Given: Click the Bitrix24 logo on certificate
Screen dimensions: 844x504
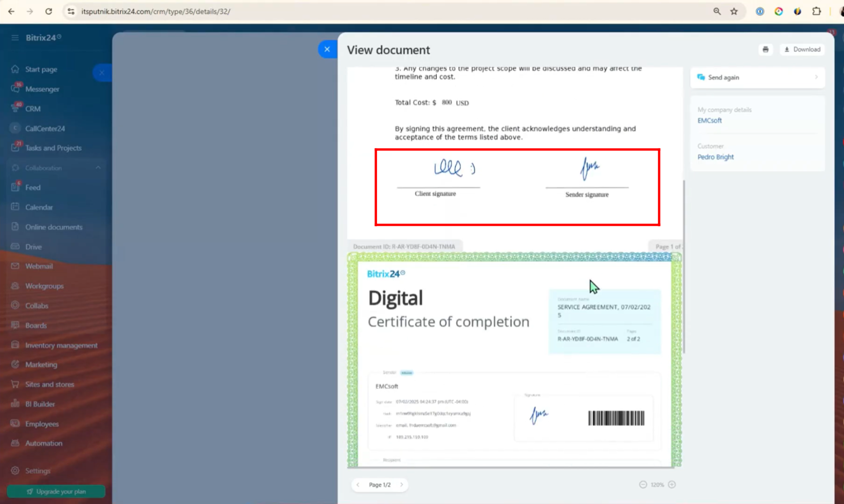Looking at the screenshot, I should (386, 274).
